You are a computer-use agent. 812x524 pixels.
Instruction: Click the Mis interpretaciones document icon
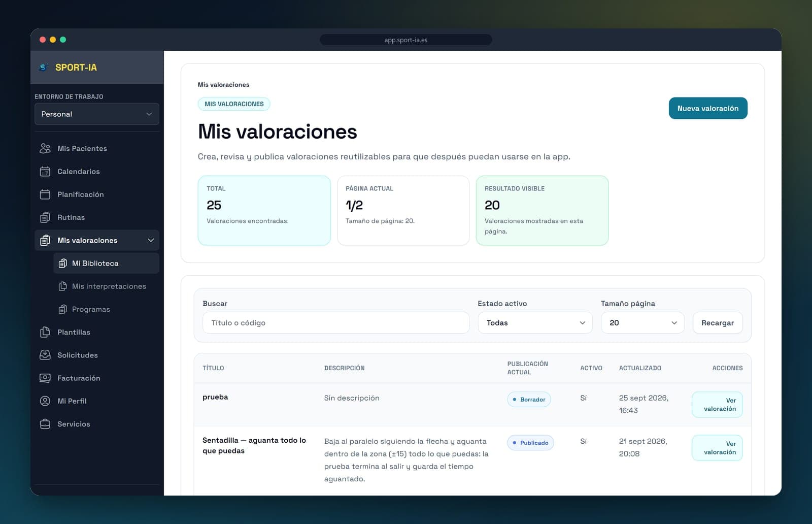tap(62, 286)
